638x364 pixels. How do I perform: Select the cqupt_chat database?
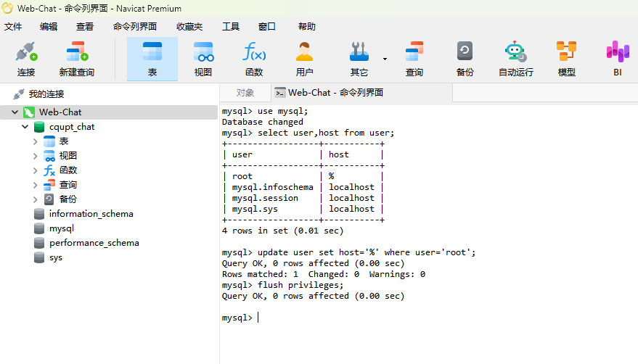coord(72,127)
